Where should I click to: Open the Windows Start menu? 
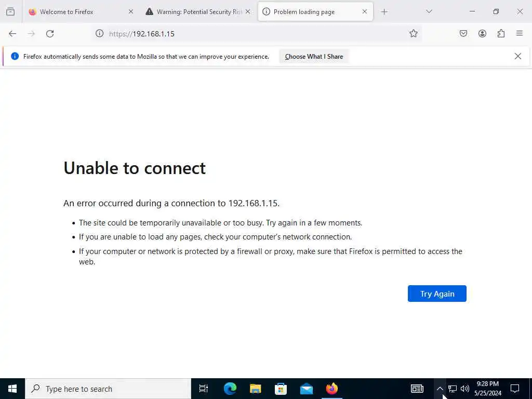[12, 389]
